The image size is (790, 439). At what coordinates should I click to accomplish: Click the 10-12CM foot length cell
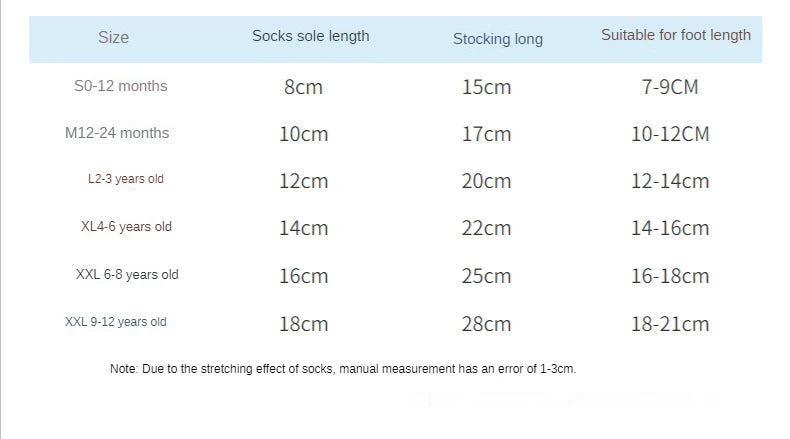coord(670,134)
